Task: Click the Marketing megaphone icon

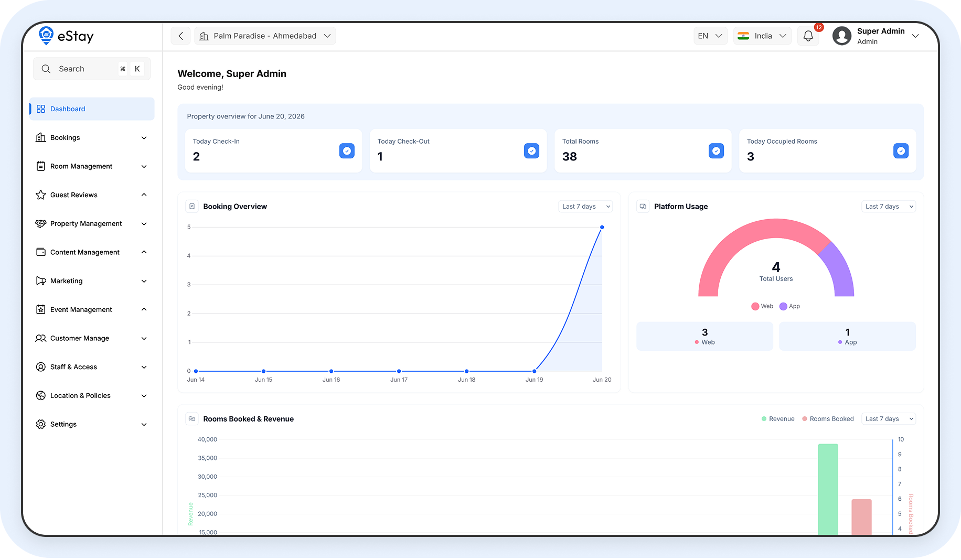Action: (41, 281)
